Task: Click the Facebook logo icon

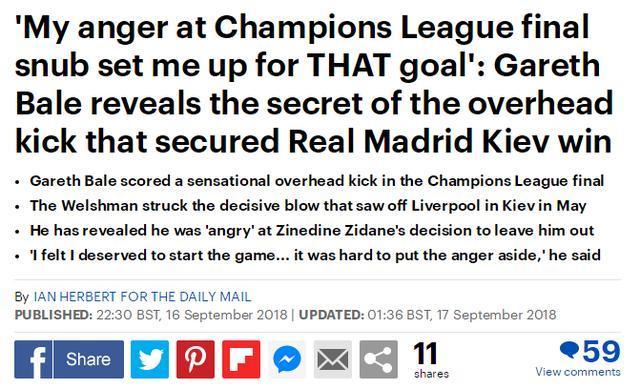Action: pos(33,359)
